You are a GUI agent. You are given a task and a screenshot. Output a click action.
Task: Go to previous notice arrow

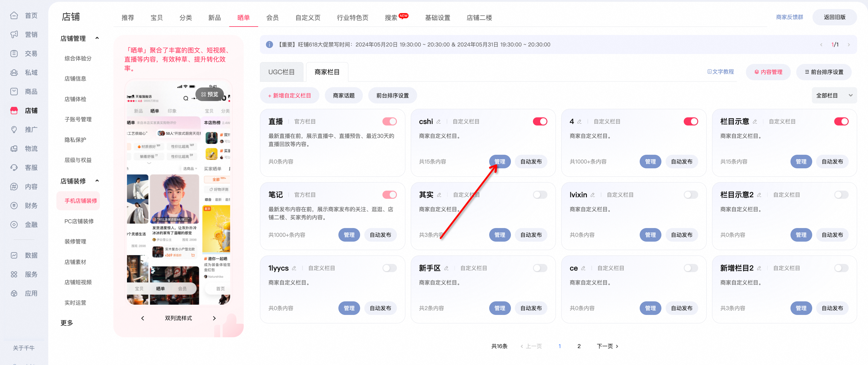(821, 44)
